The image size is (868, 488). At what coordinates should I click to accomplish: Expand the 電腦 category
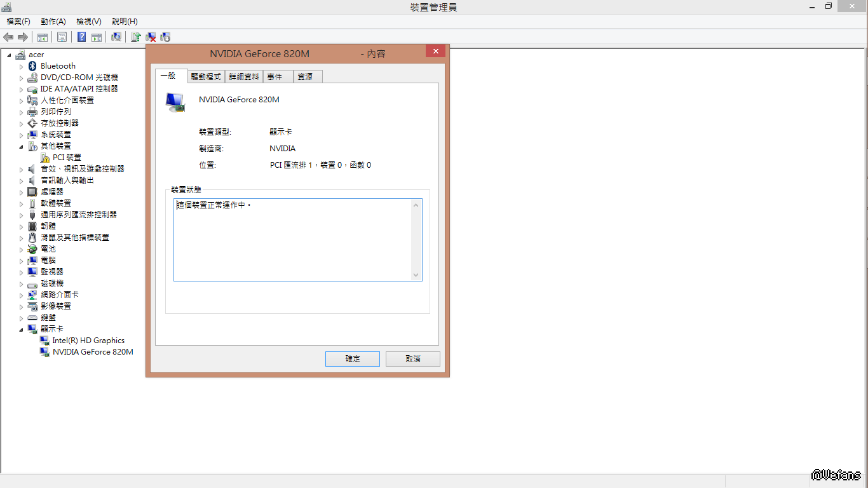click(21, 261)
